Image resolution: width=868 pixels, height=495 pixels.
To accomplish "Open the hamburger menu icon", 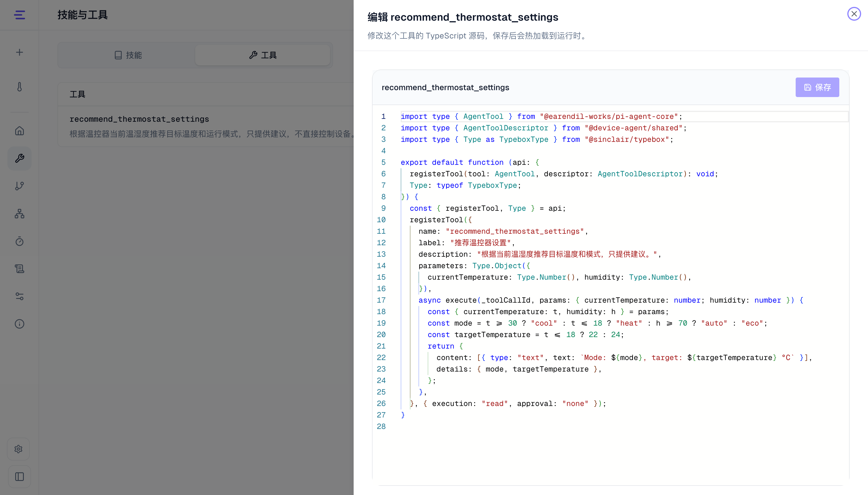I will coord(19,15).
